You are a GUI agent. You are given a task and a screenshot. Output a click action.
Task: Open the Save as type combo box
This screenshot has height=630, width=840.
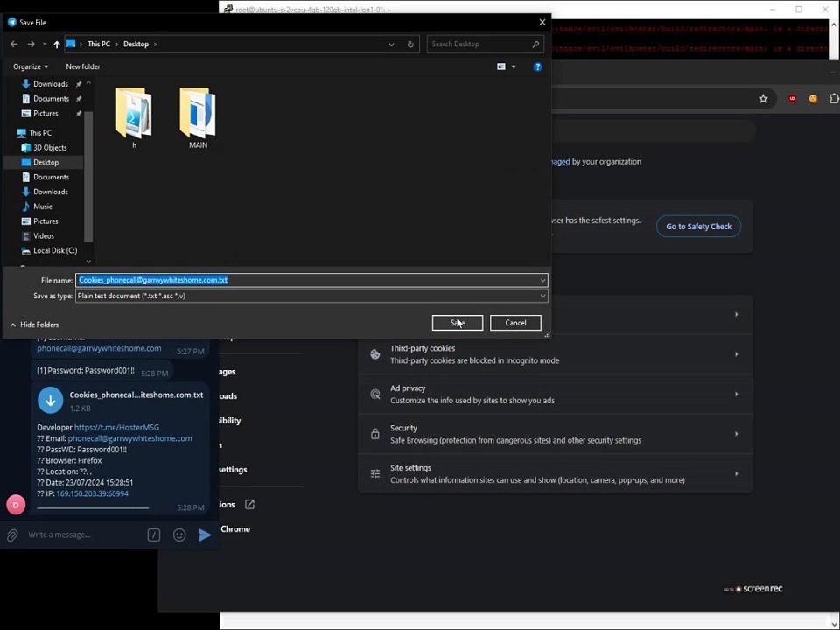311,296
